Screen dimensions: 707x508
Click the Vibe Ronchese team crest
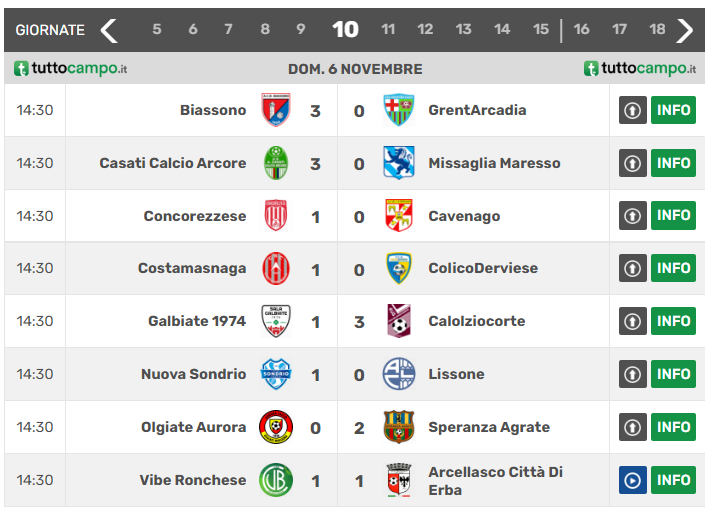[276, 480]
